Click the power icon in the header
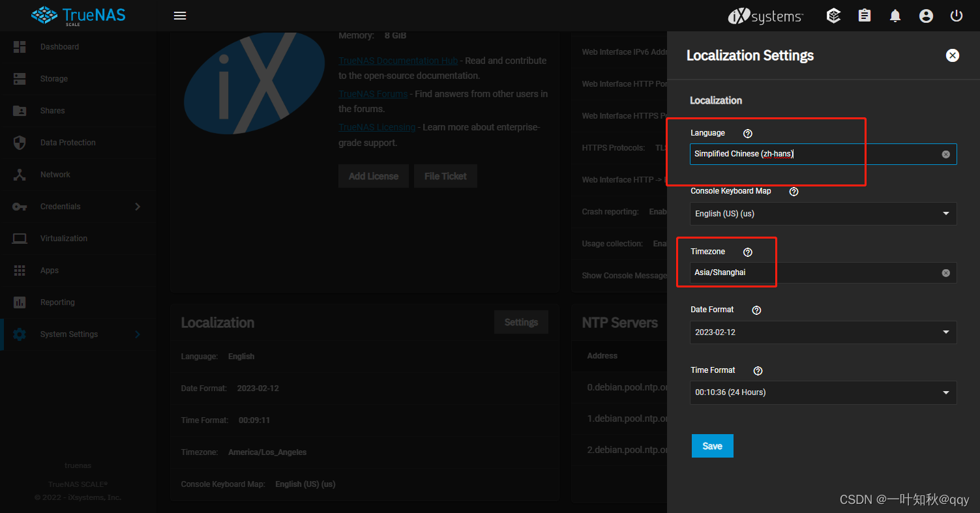Viewport: 980px width, 513px height. point(957,16)
